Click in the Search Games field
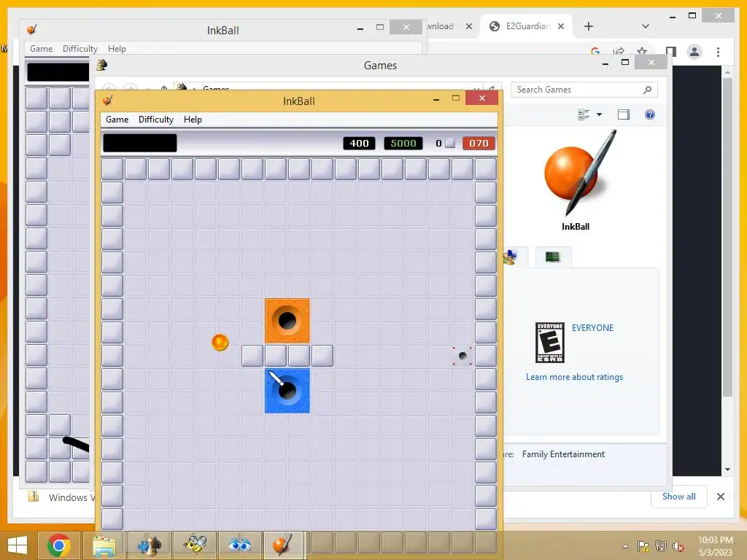Screen dimensions: 747x560 tap(584, 90)
